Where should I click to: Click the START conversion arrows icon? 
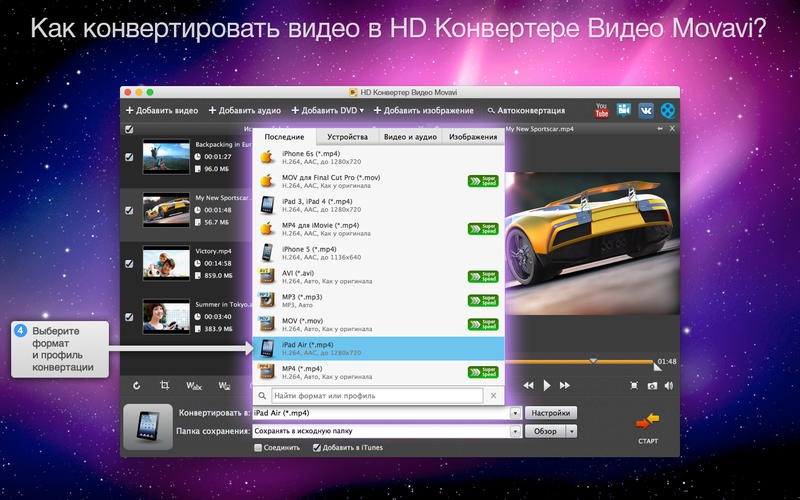tap(648, 422)
